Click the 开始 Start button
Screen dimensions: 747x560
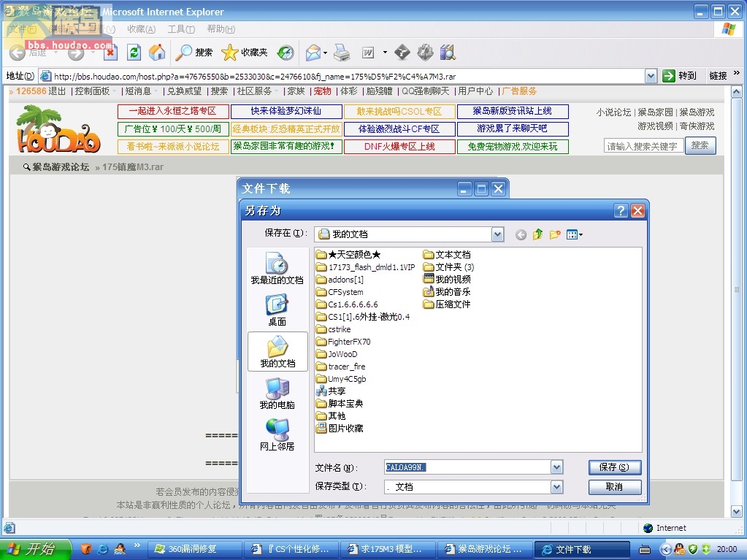point(35,549)
